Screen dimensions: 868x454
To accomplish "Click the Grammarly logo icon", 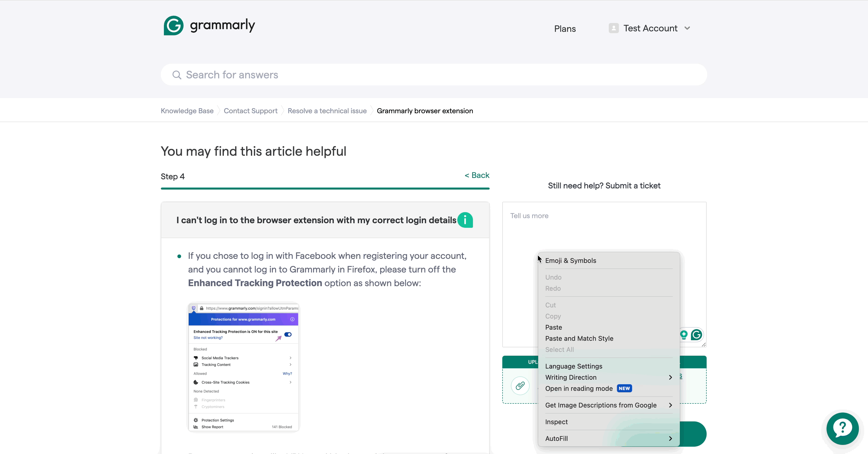I will tap(173, 26).
